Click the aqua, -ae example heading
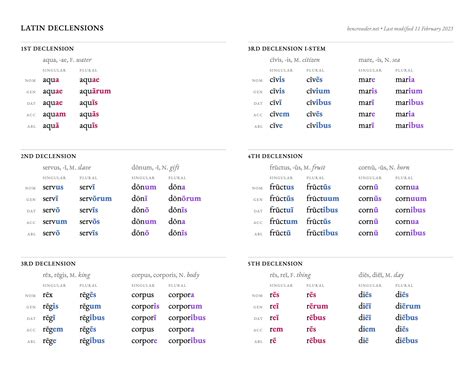Image resolution: width=474 pixels, height=366 pixels. click(x=67, y=60)
